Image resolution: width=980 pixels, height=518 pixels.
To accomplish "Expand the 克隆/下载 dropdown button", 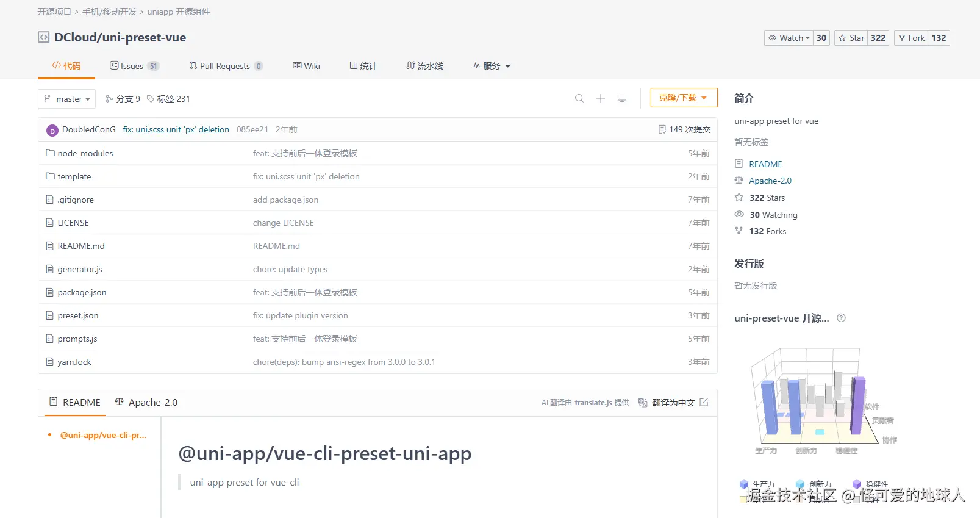I will (x=684, y=98).
